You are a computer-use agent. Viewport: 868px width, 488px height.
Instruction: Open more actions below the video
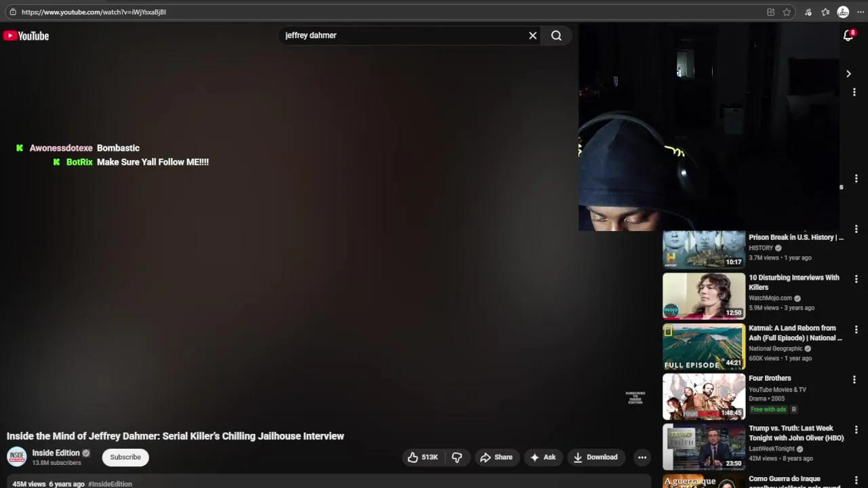click(642, 457)
